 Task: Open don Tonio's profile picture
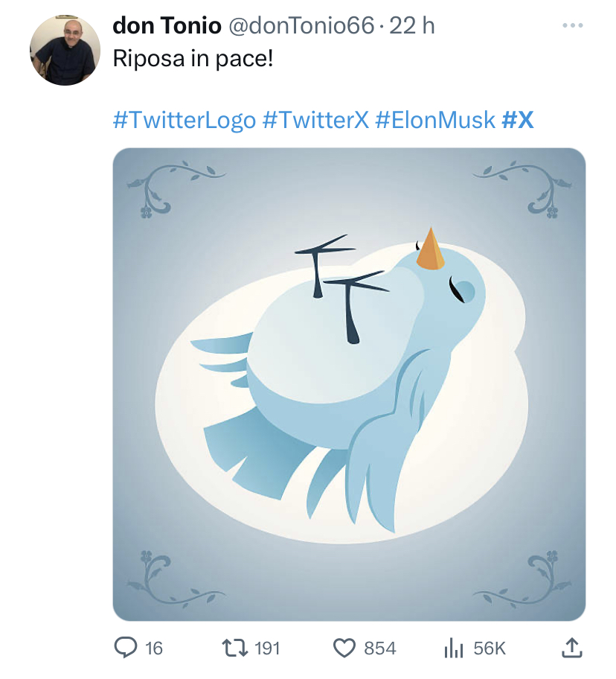coord(65,50)
